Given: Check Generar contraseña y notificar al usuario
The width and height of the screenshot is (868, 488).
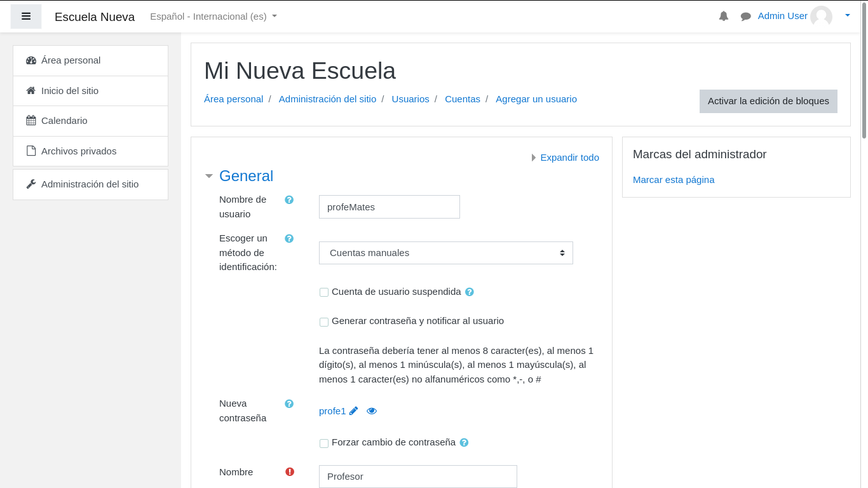Looking at the screenshot, I should pyautogui.click(x=324, y=322).
